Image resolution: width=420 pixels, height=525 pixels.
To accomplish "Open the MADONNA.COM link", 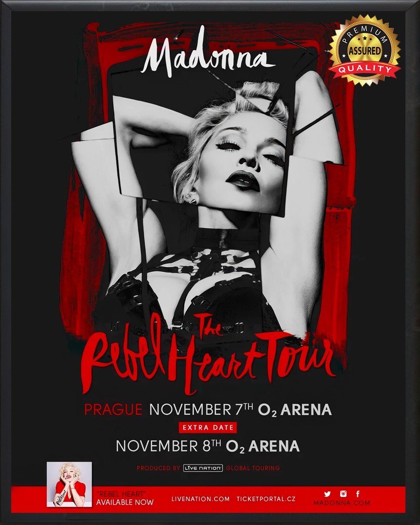I will tap(342, 503).
